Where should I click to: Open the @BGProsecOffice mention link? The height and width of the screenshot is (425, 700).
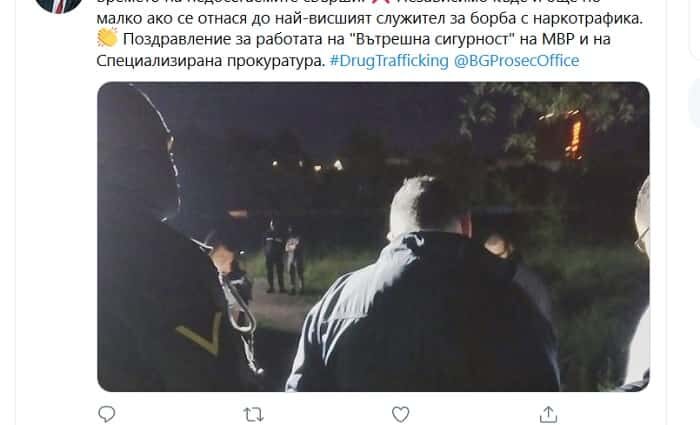click(x=516, y=60)
